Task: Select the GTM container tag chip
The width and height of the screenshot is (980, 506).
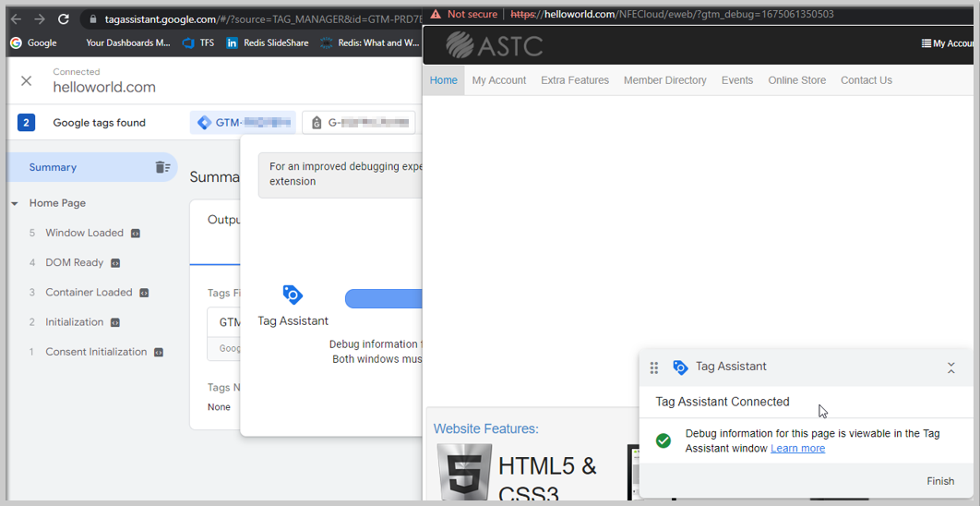Action: (243, 123)
